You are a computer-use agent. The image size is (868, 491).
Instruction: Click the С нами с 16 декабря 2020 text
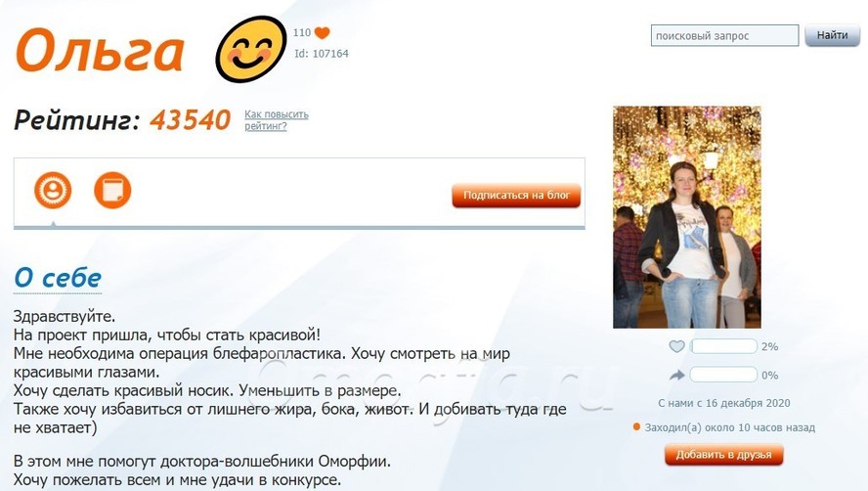pyautogui.click(x=724, y=403)
